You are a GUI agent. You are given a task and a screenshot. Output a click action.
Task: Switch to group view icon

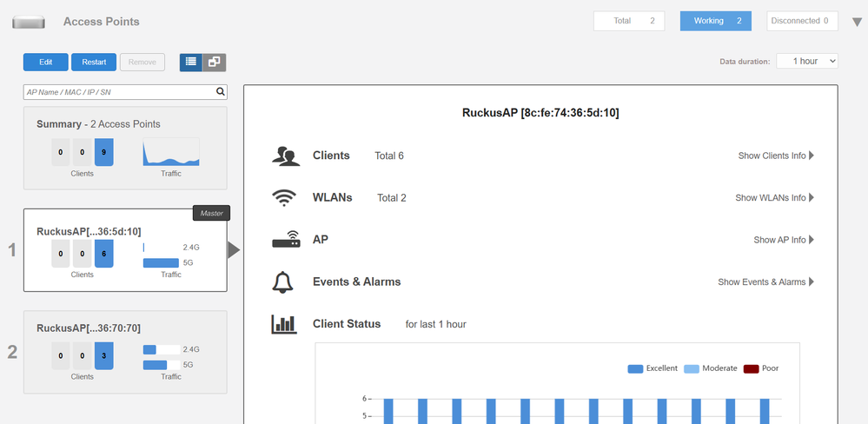tap(214, 62)
